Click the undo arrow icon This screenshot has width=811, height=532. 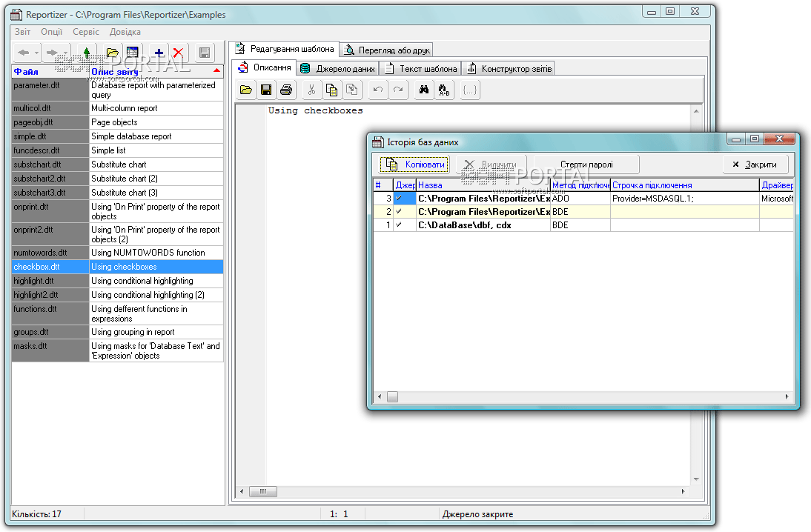point(378,90)
